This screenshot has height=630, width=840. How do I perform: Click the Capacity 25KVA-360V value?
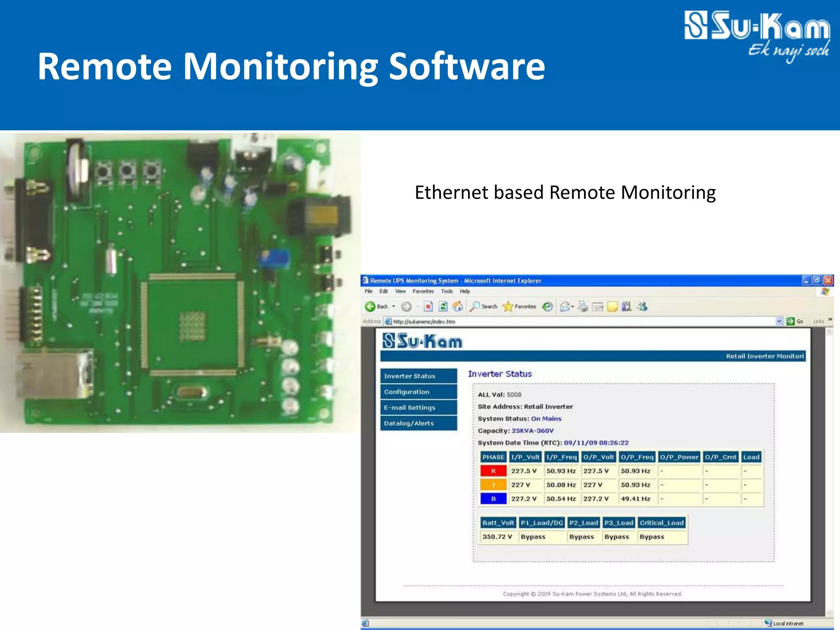[532, 431]
